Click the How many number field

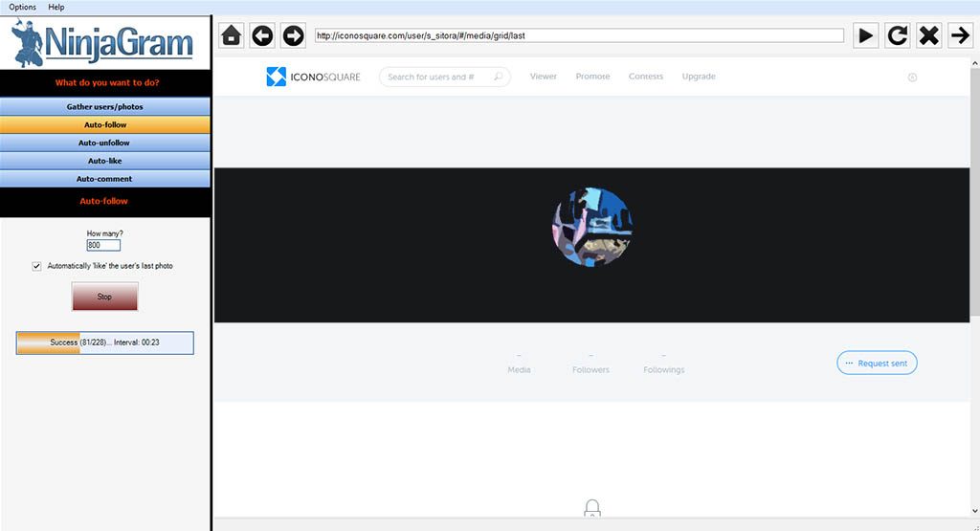click(103, 245)
